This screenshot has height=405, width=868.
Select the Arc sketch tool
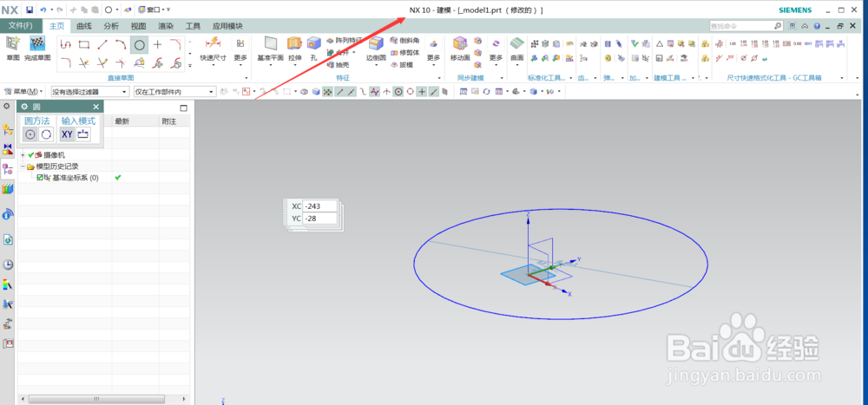point(121,45)
